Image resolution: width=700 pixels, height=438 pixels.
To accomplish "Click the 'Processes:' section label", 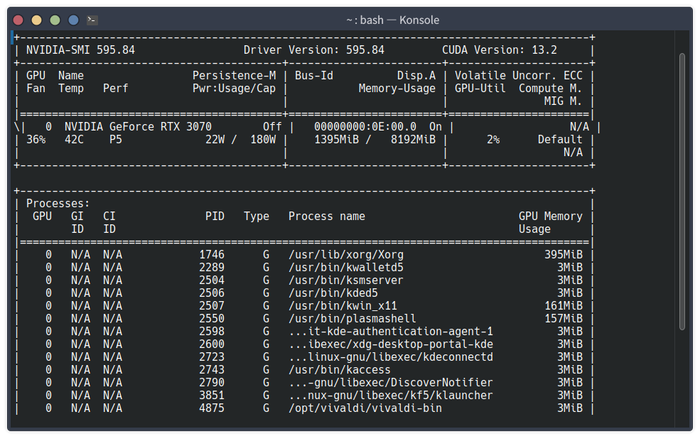I will coord(58,204).
